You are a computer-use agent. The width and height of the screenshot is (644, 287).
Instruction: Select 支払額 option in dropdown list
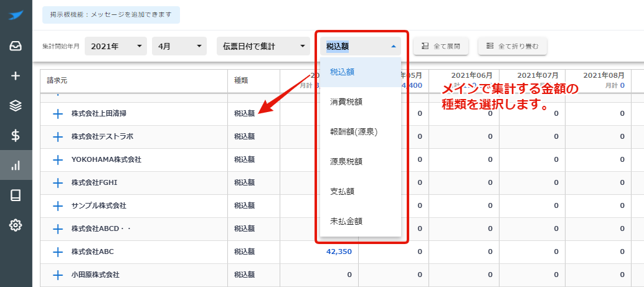point(361,191)
